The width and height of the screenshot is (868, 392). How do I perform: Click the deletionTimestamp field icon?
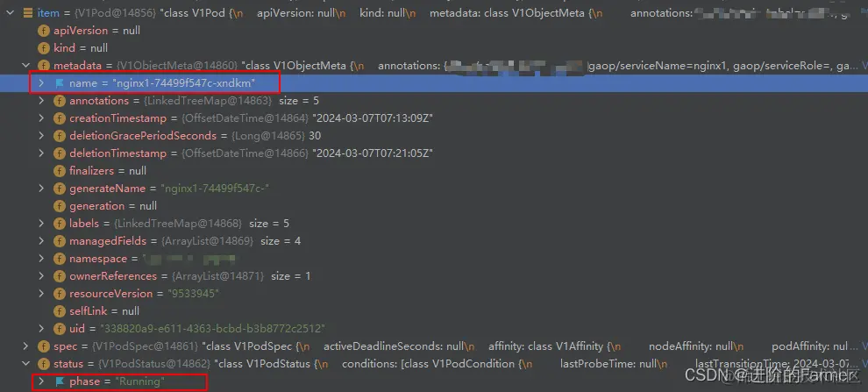[60, 153]
